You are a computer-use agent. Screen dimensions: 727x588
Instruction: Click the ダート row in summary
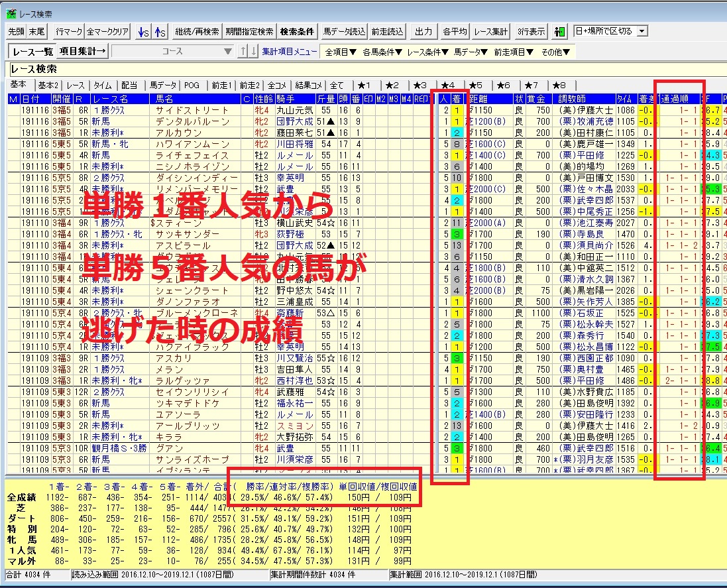pyautogui.click(x=209, y=518)
